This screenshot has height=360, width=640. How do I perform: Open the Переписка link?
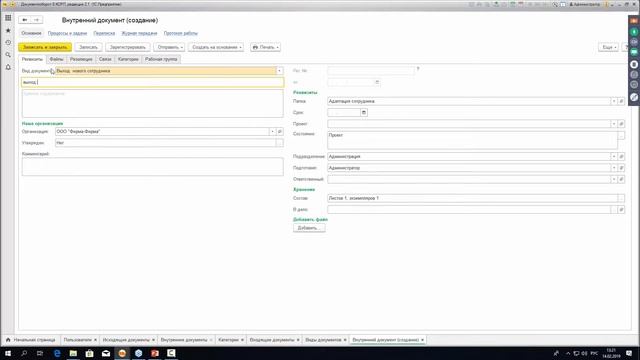[104, 33]
